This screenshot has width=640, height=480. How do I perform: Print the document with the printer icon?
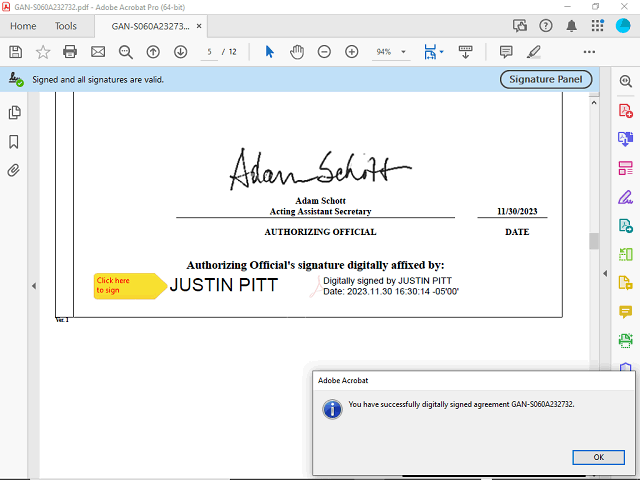point(70,52)
